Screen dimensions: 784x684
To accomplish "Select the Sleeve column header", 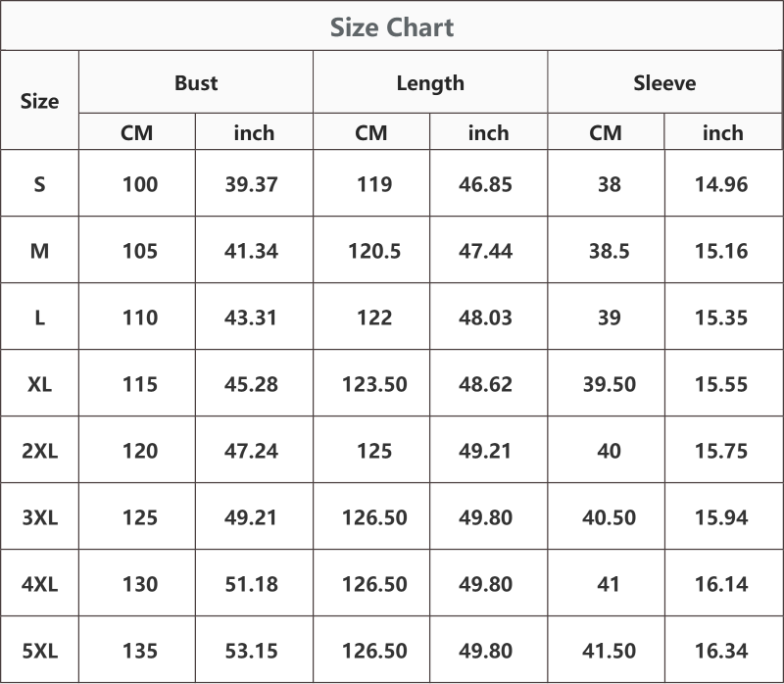I will [x=664, y=83].
